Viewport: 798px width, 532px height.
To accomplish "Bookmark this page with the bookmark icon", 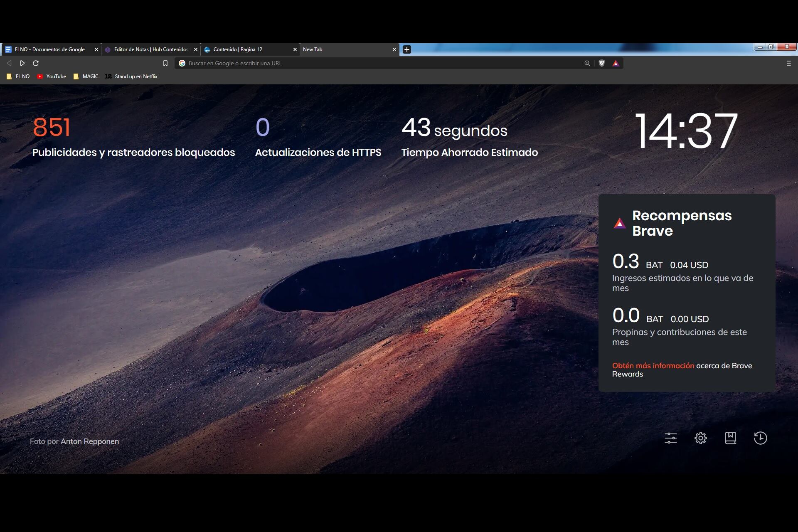I will (x=165, y=63).
